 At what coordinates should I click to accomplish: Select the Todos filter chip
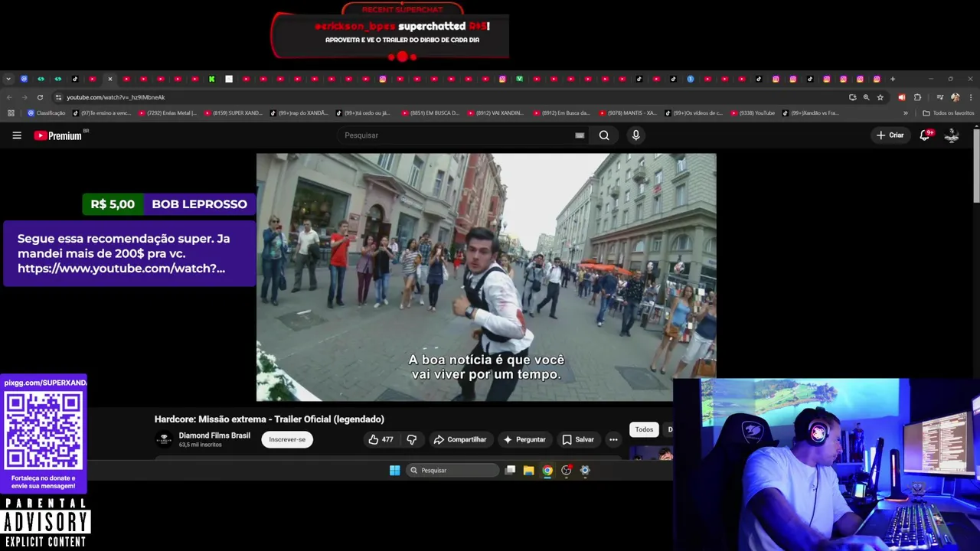pyautogui.click(x=644, y=429)
